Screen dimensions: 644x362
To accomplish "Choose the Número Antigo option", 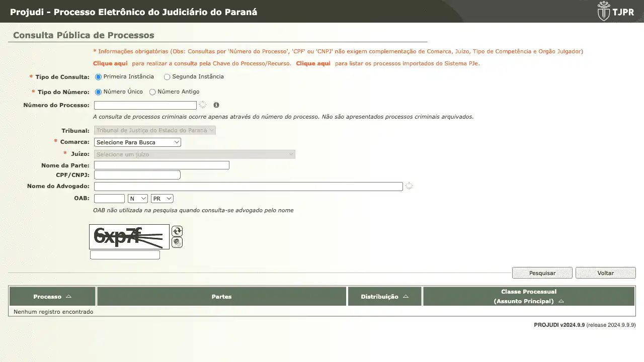I will pyautogui.click(x=152, y=92).
